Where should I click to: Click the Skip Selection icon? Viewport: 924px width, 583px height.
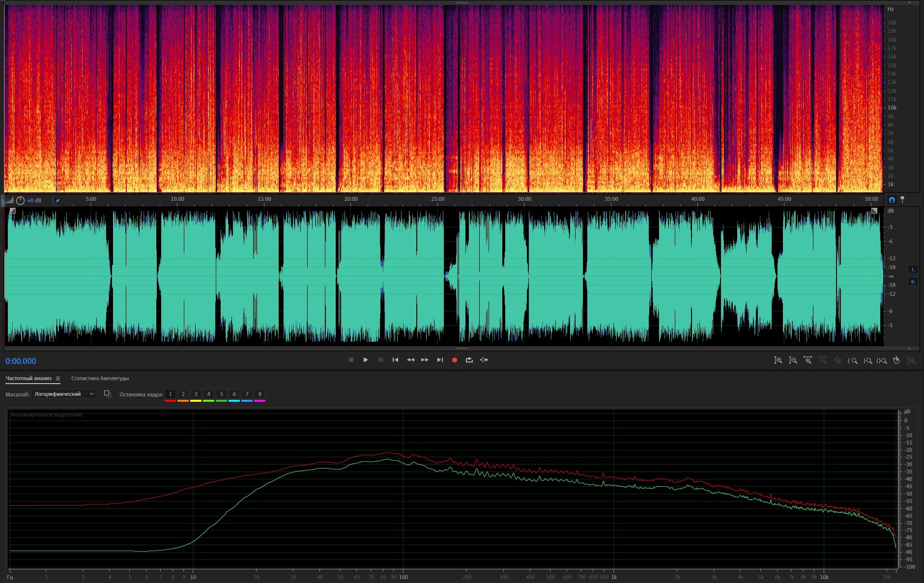pyautogui.click(x=484, y=360)
